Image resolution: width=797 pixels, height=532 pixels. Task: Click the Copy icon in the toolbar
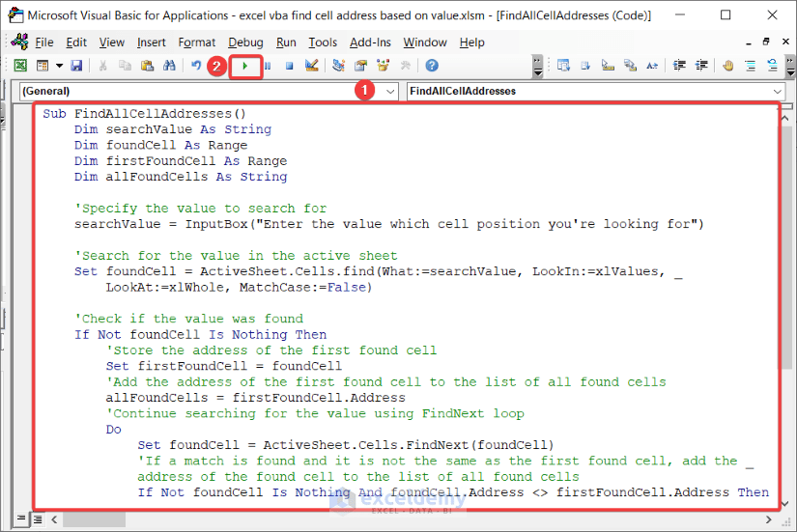pyautogui.click(x=125, y=66)
